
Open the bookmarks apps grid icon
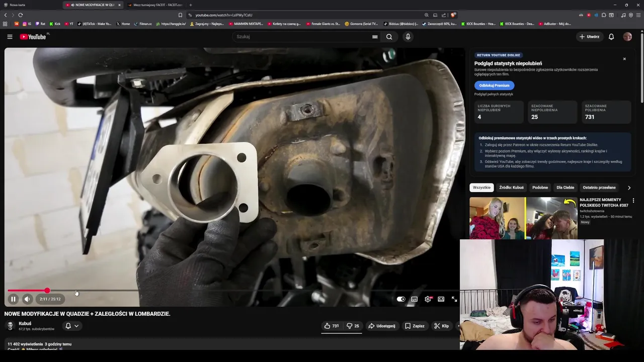5,24
